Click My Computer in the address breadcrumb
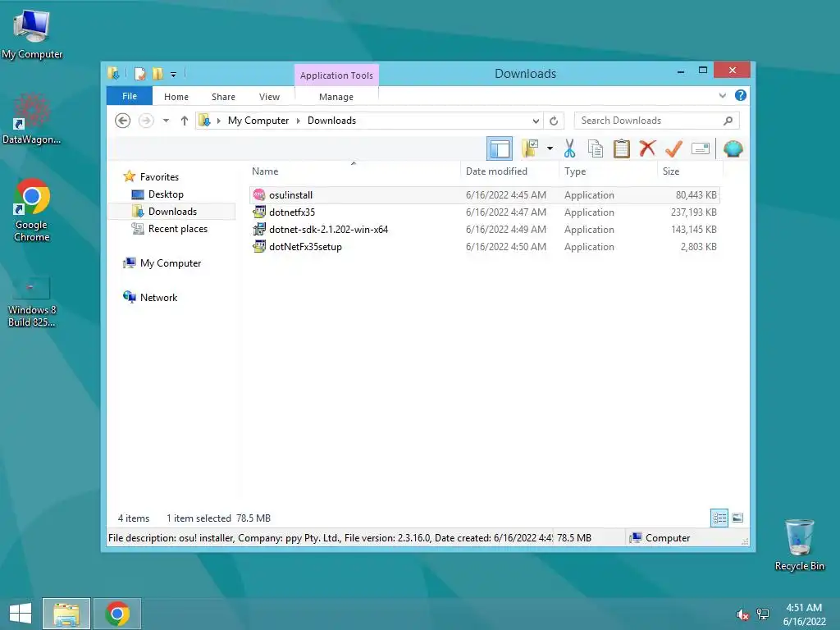840x630 pixels. tap(258, 121)
